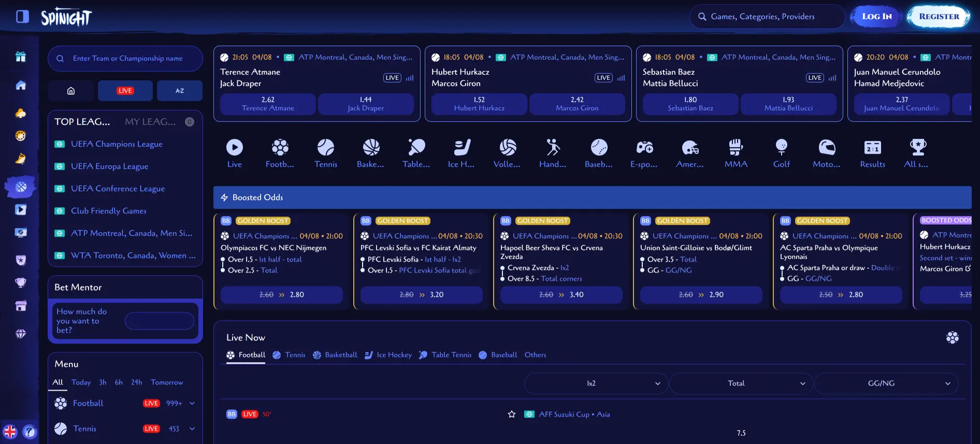Open the Total market dropdown

[x=741, y=383]
